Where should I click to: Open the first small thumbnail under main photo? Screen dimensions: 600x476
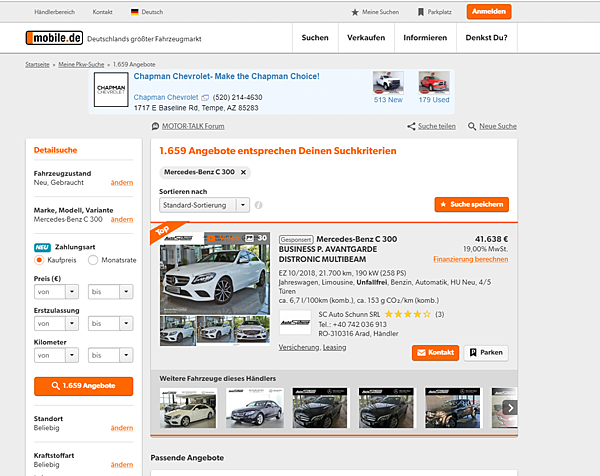click(178, 330)
